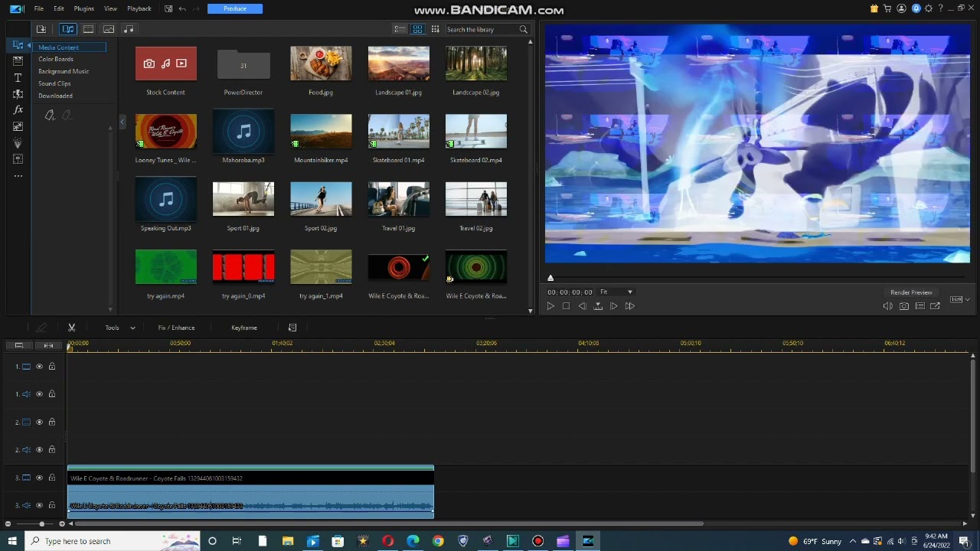Select the Background Music category
980x551 pixels.
pyautogui.click(x=64, y=71)
